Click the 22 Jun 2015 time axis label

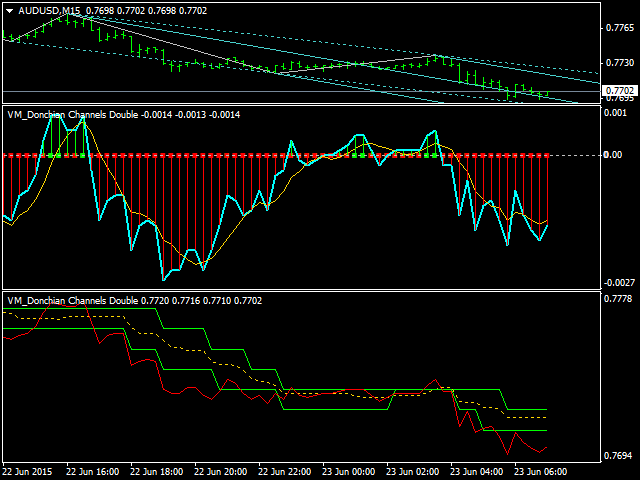pyautogui.click(x=27, y=472)
